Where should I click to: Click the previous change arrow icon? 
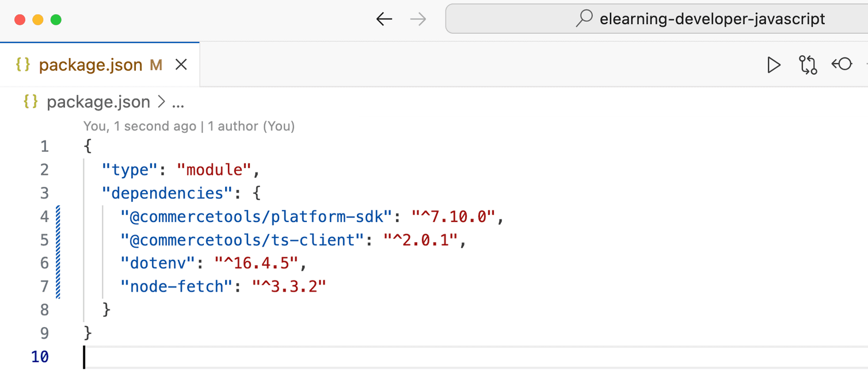(842, 64)
